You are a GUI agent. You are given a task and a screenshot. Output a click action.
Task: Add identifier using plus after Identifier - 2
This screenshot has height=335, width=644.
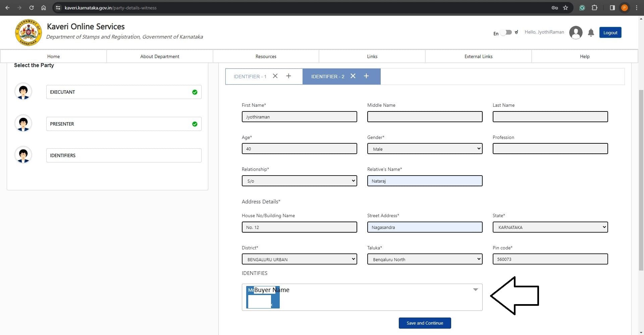click(366, 76)
